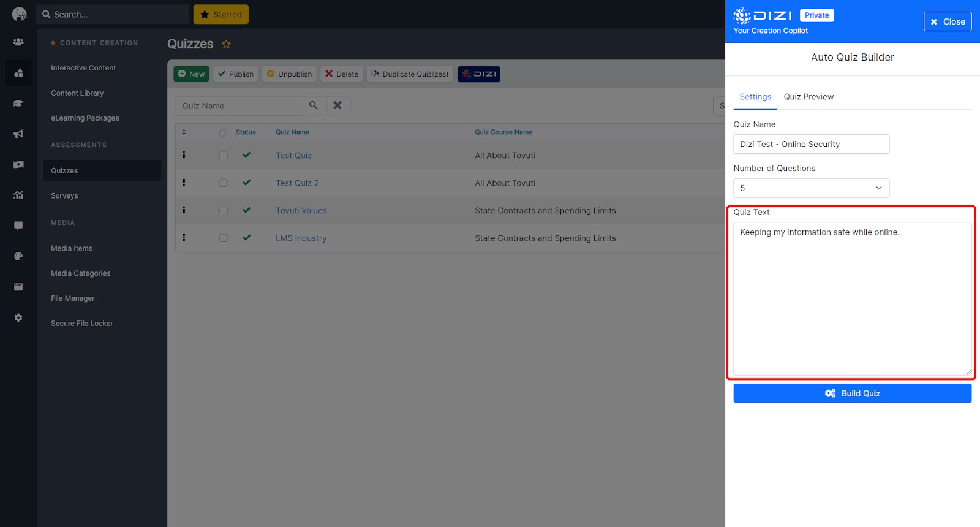This screenshot has height=527, width=980.
Task: Click the Delete button
Action: (342, 74)
